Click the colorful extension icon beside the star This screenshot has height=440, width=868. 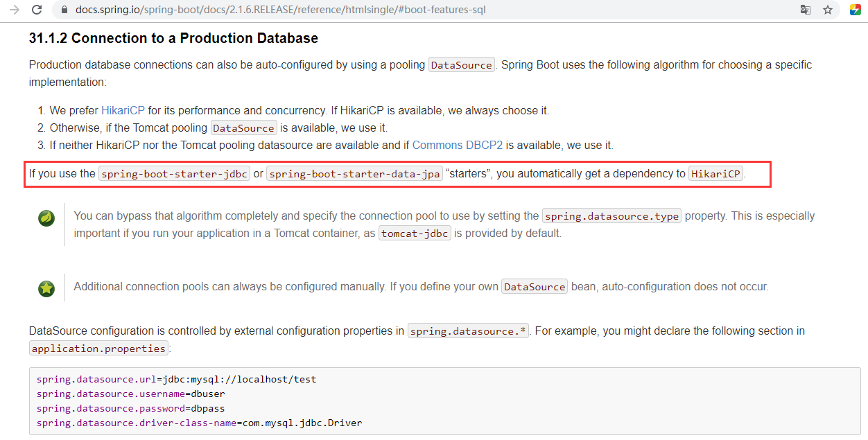pyautogui.click(x=853, y=10)
